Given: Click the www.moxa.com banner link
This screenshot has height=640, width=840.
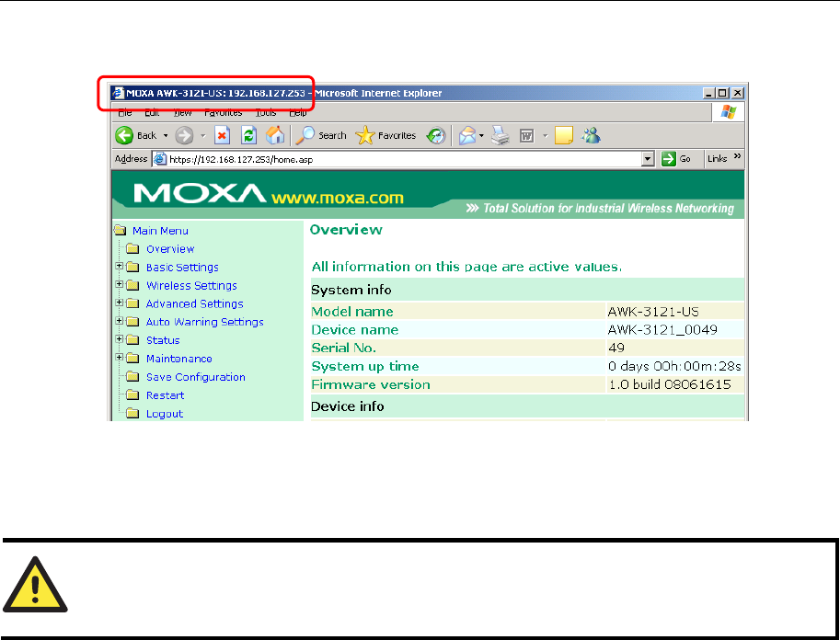Looking at the screenshot, I should pyautogui.click(x=338, y=198).
